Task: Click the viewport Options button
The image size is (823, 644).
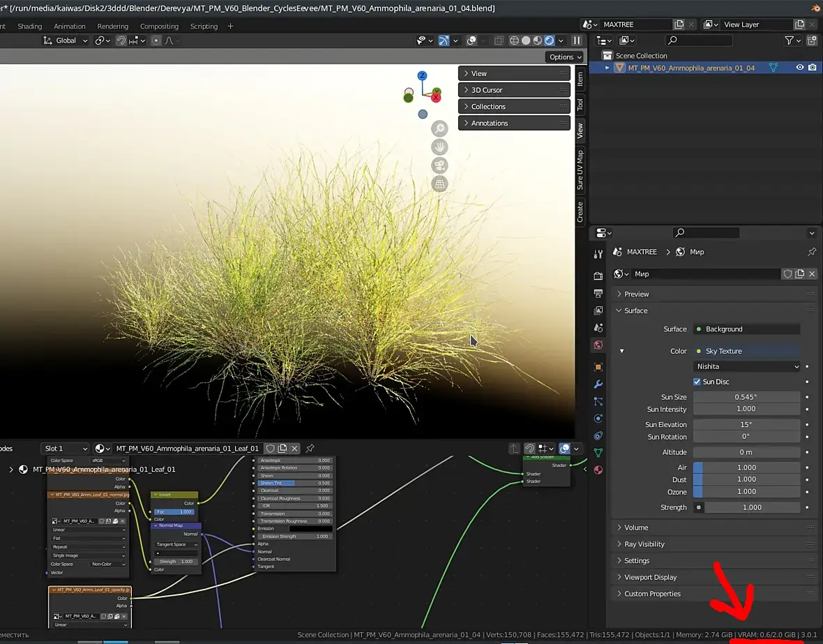Action: [564, 57]
